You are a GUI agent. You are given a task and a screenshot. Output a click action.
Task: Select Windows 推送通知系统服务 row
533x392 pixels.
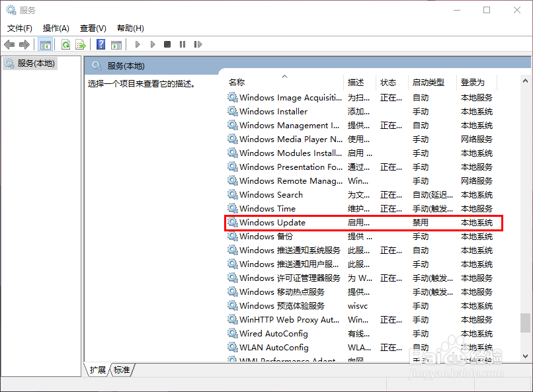361,251
